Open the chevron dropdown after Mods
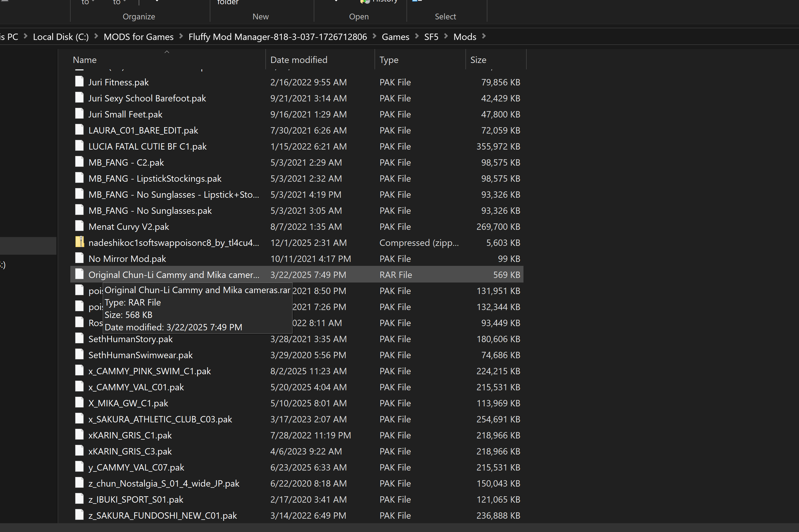 click(484, 36)
